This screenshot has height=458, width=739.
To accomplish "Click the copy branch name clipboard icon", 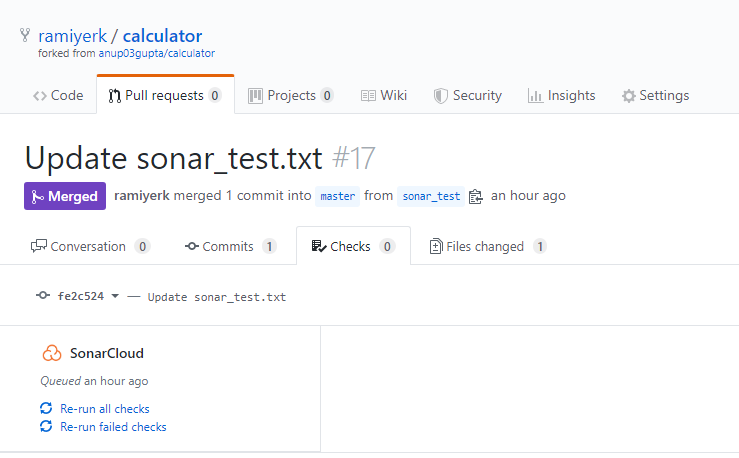I will pos(476,196).
